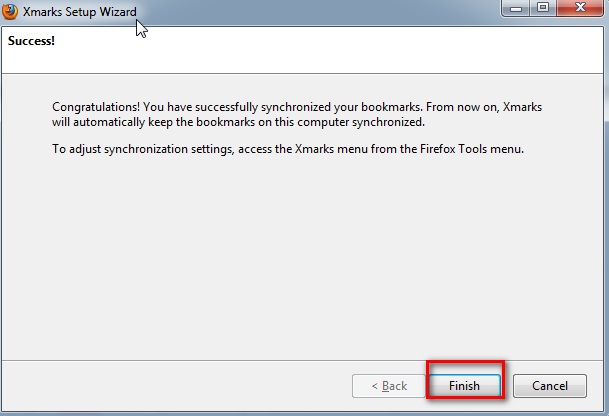Close the wizard with the red X
The height and width of the screenshot is (416, 609).
point(580,8)
